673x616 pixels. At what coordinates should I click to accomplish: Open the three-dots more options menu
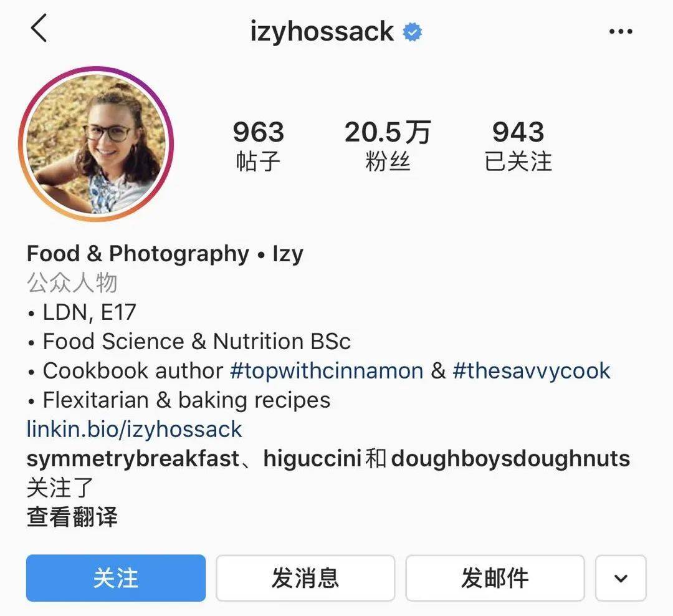click(x=621, y=31)
